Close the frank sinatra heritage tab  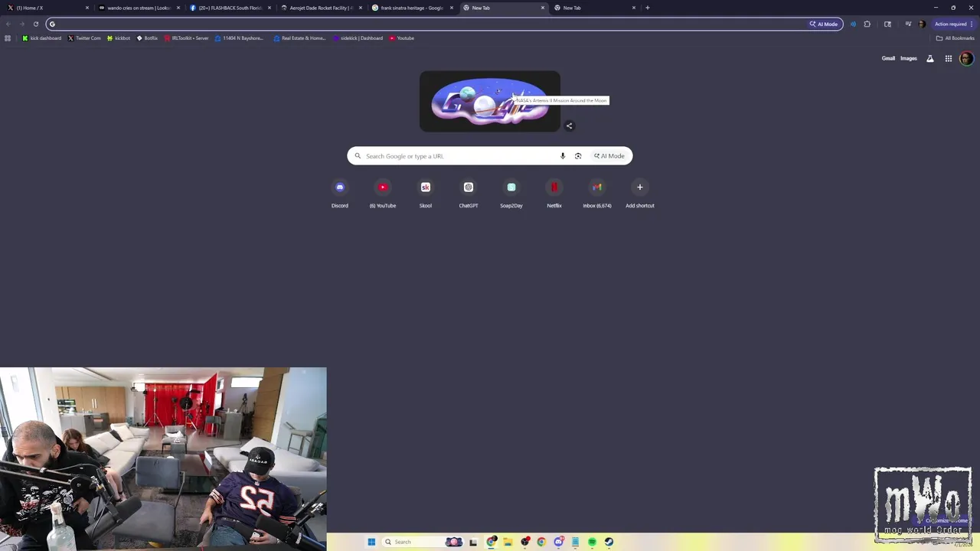point(452,8)
